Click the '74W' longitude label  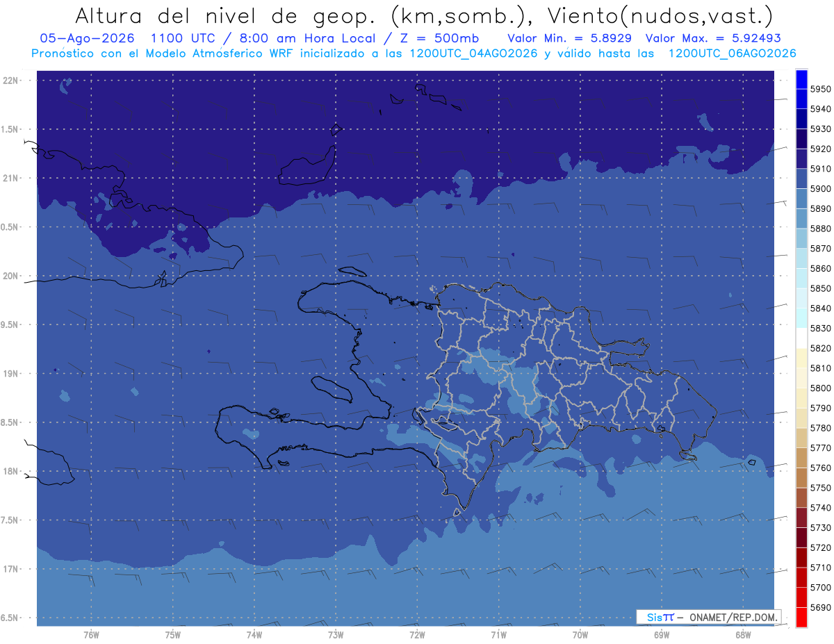pyautogui.click(x=254, y=635)
